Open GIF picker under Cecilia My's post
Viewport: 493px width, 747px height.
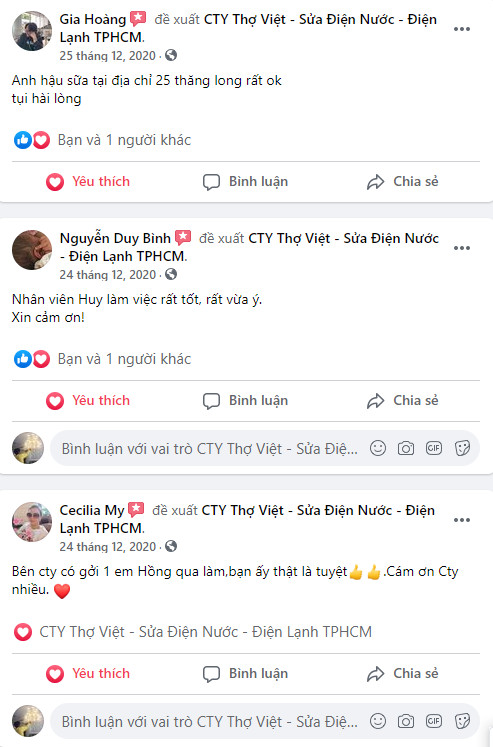(434, 721)
